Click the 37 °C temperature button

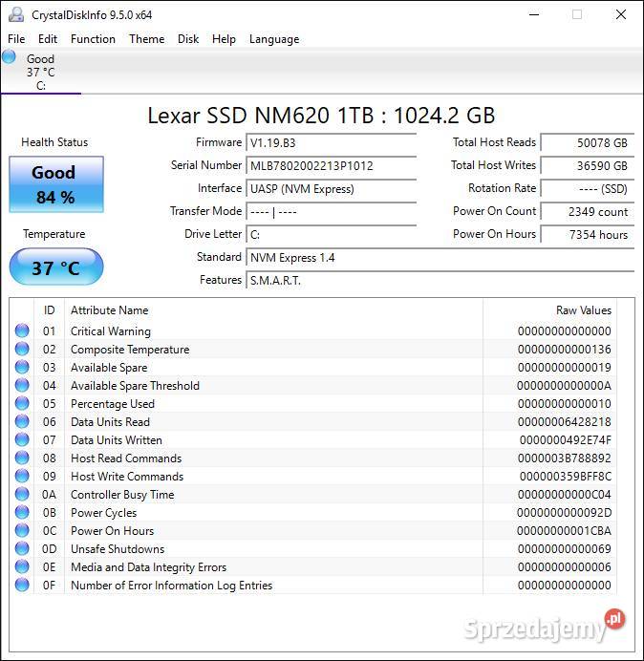(x=56, y=267)
